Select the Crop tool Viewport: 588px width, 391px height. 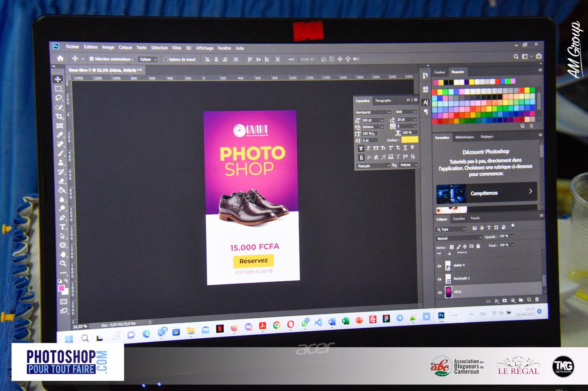[59, 116]
